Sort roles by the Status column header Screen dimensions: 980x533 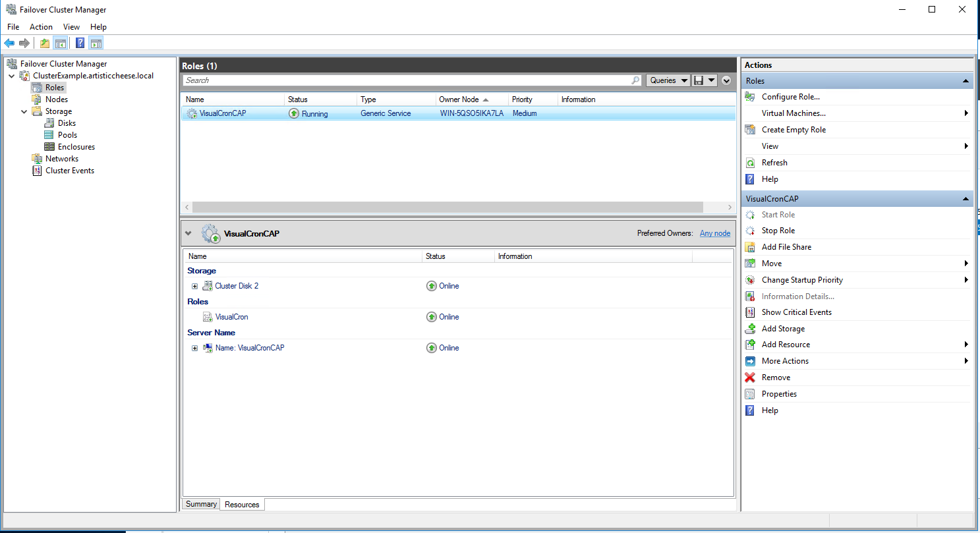320,99
